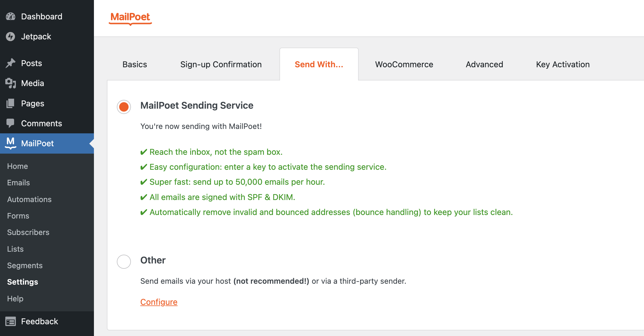Switch to Sign-up Confirmation tab
This screenshot has height=336, width=644.
click(221, 64)
